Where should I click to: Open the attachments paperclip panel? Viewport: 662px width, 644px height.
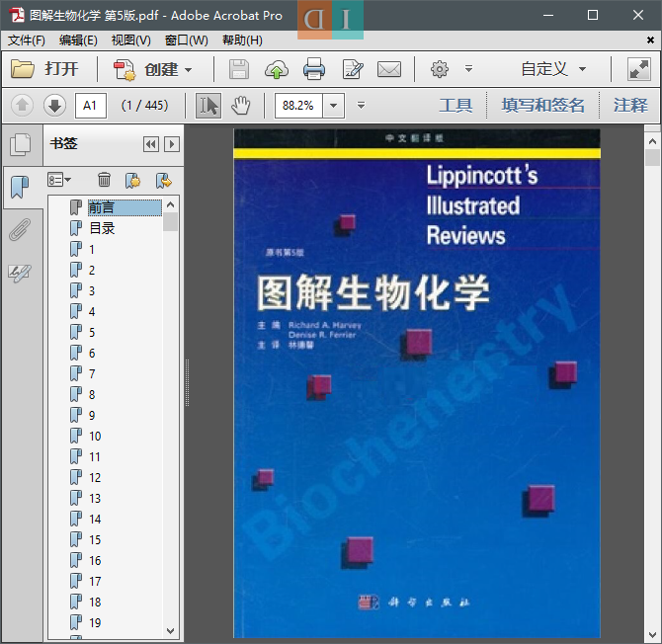(20, 229)
